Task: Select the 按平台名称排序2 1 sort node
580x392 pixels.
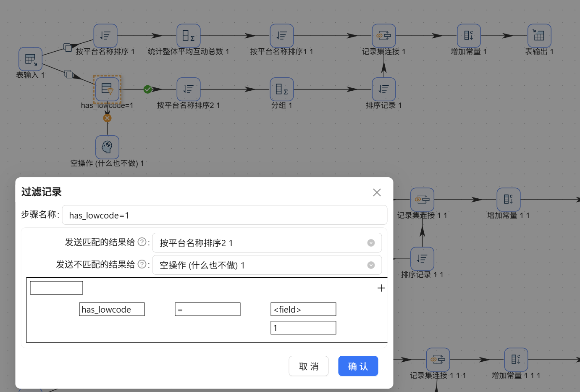Action: point(188,89)
